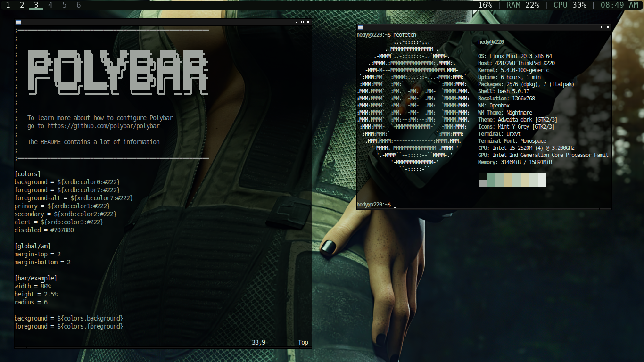Click the 'height = 2.5%' line
This screenshot has width=644, height=362.
coord(36,294)
